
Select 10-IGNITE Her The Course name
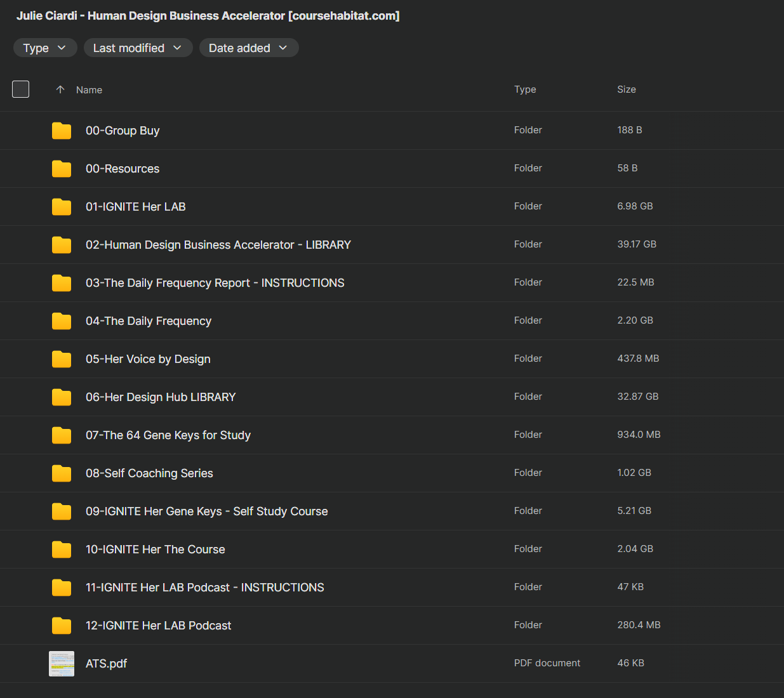pos(156,550)
